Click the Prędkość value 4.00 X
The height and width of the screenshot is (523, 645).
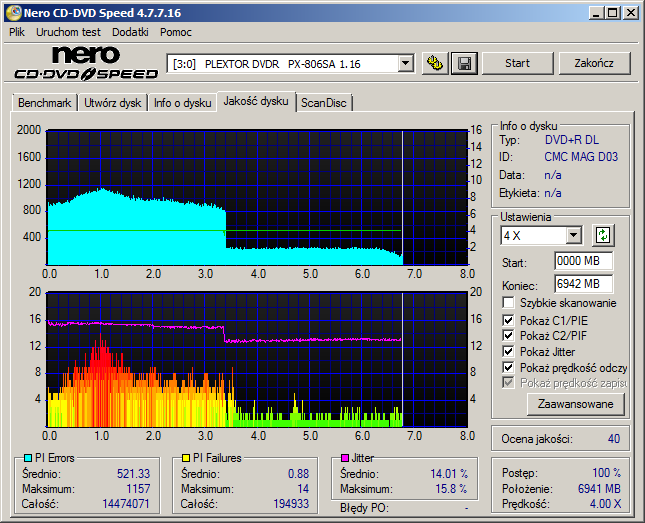pos(606,504)
